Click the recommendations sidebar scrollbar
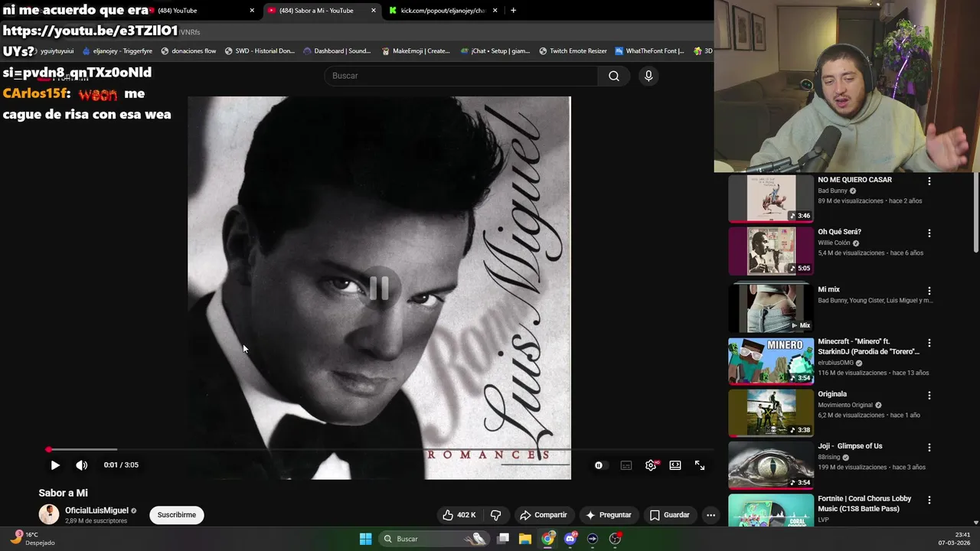Screen dimensions: 980x551 coord(975,213)
